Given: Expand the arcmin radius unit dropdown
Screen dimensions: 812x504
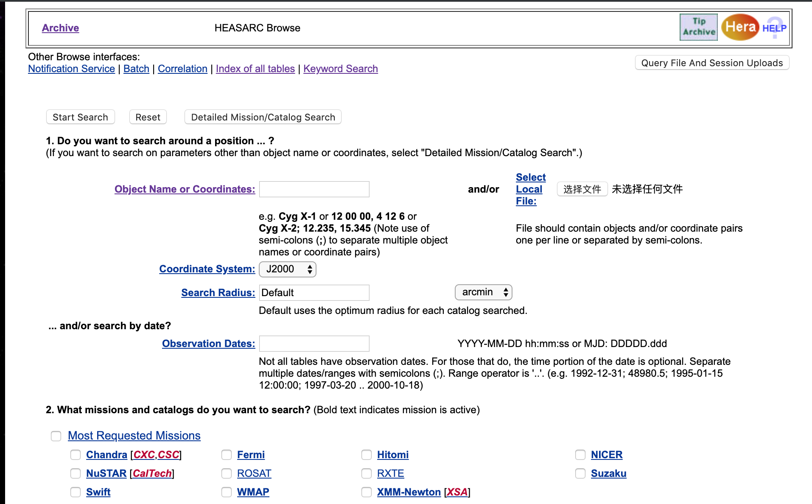Looking at the screenshot, I should coord(484,292).
